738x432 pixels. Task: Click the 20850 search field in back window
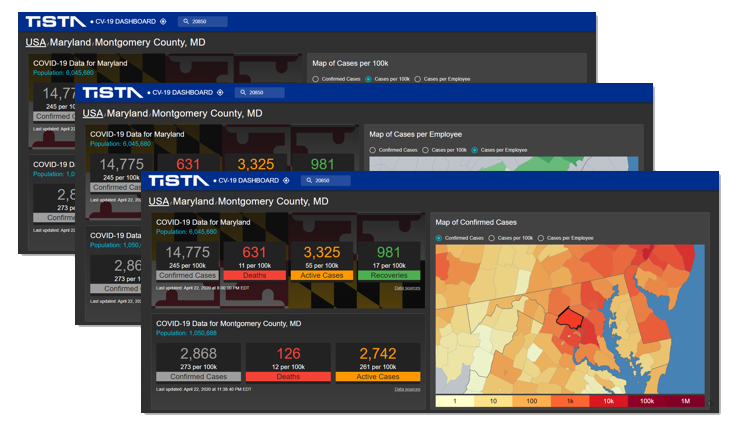[203, 22]
